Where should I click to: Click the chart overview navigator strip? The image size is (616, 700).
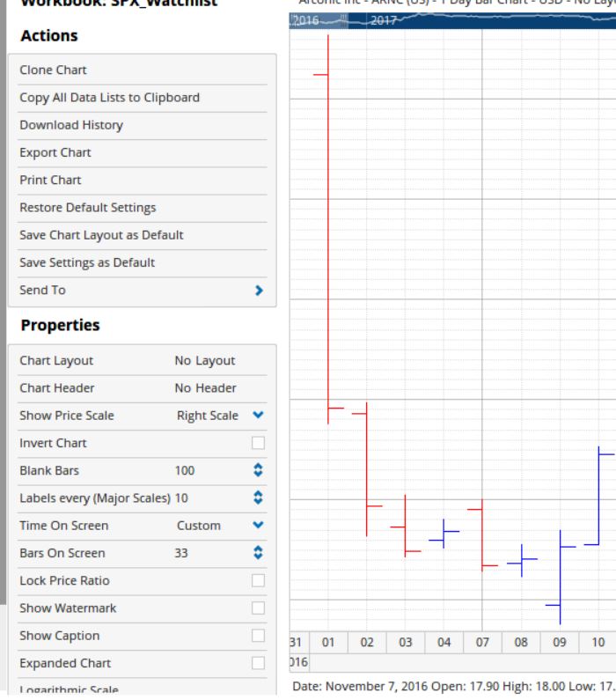452,20
